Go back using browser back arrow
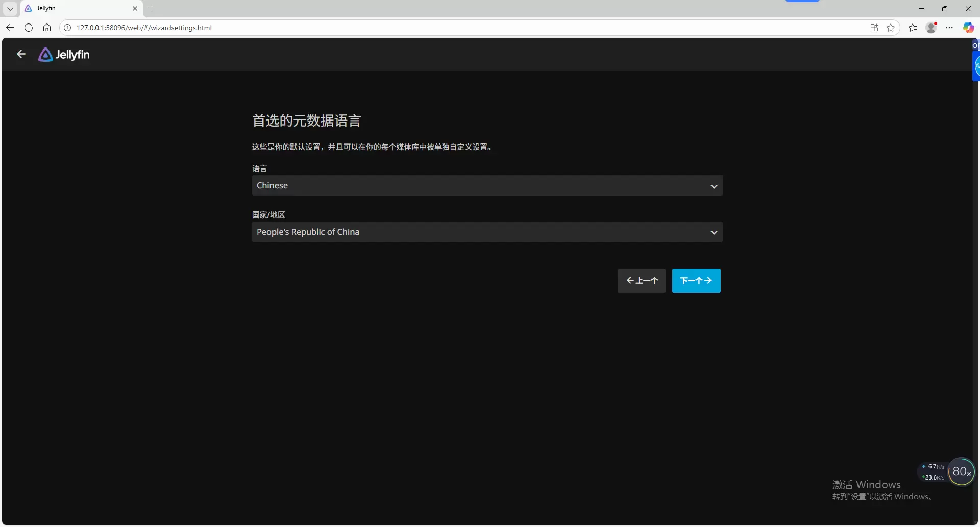This screenshot has width=980, height=527. click(10, 28)
